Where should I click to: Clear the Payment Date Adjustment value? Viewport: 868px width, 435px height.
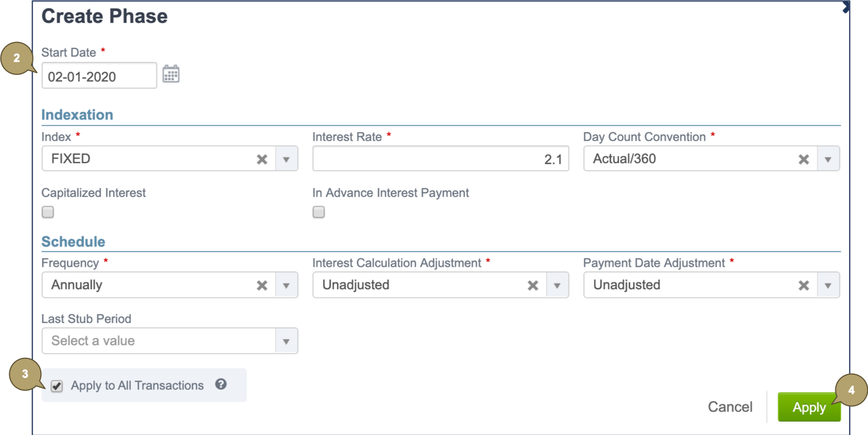(803, 285)
